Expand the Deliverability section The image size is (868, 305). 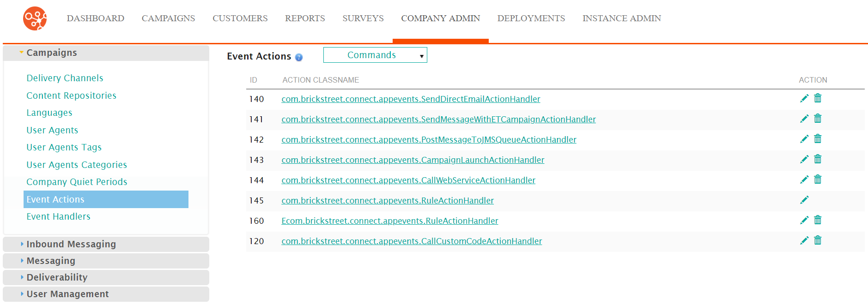pyautogui.click(x=106, y=277)
